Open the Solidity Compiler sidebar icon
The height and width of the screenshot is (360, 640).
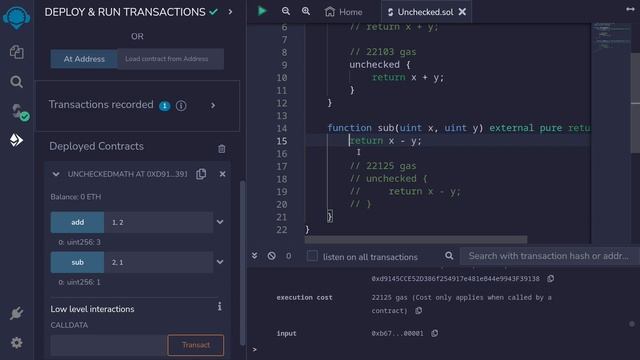(19, 112)
